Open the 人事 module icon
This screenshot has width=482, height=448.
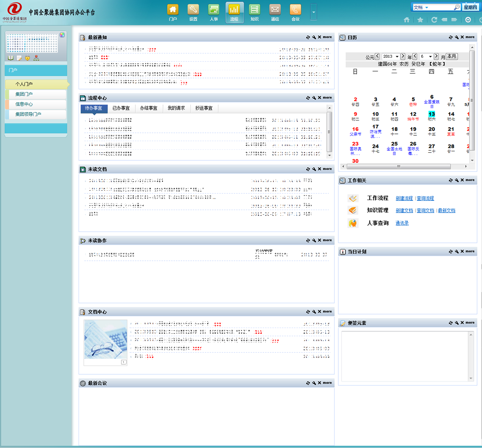click(x=214, y=13)
